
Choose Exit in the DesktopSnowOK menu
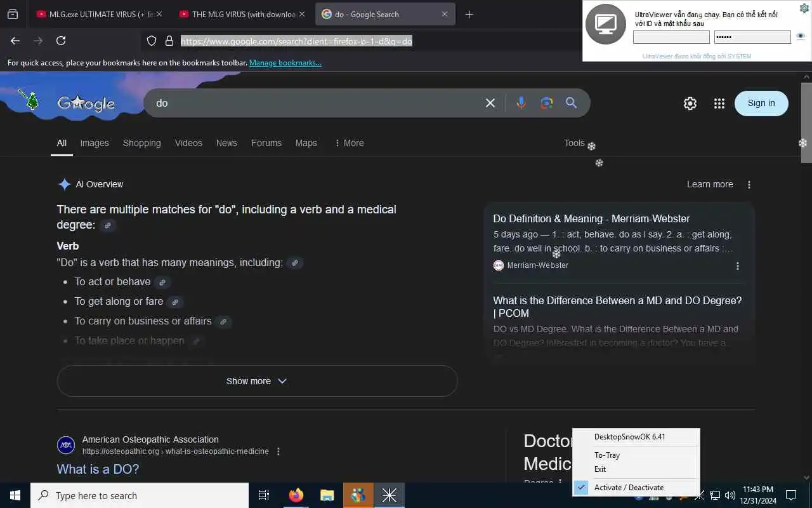pyautogui.click(x=636, y=469)
